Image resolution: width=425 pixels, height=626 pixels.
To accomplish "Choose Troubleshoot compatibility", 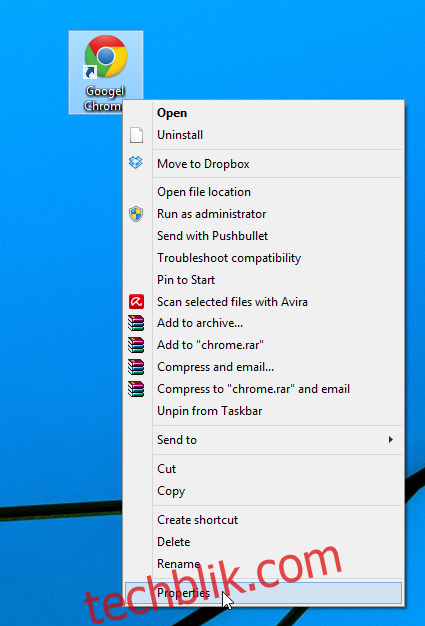I will (x=263, y=258).
